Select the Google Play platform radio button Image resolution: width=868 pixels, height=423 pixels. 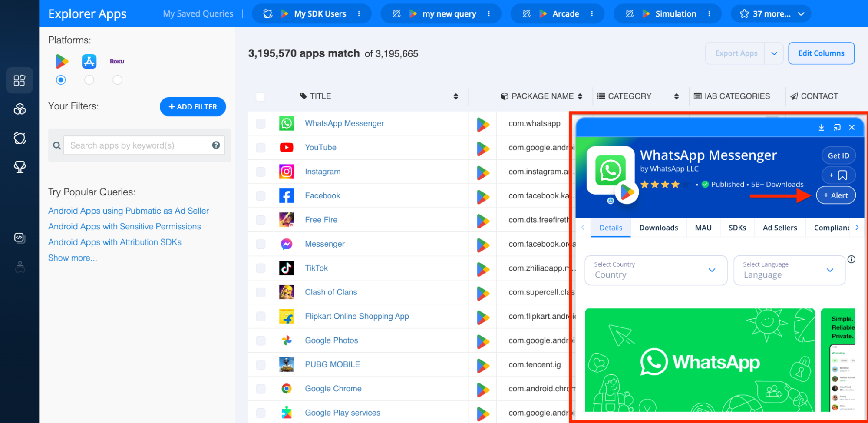[x=61, y=80]
